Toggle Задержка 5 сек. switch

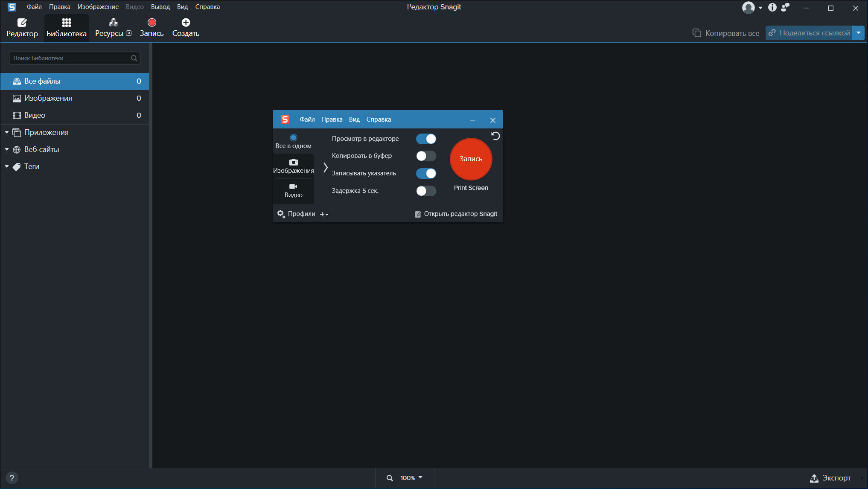click(x=426, y=191)
